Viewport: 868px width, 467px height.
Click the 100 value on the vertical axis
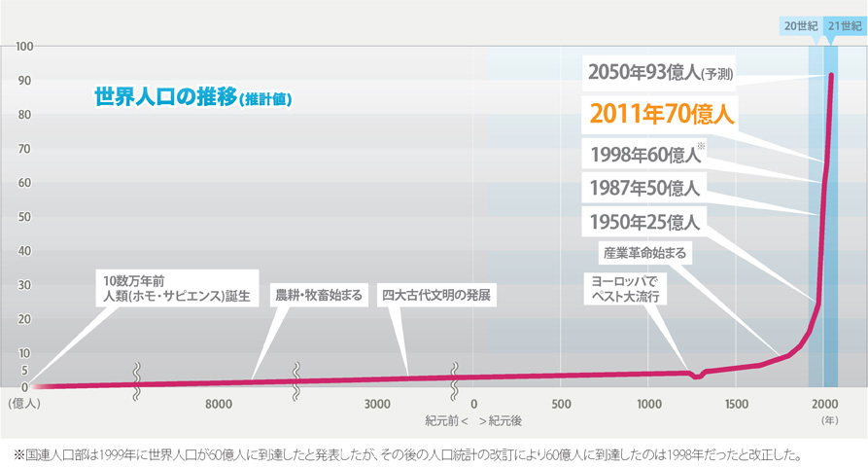(x=24, y=47)
